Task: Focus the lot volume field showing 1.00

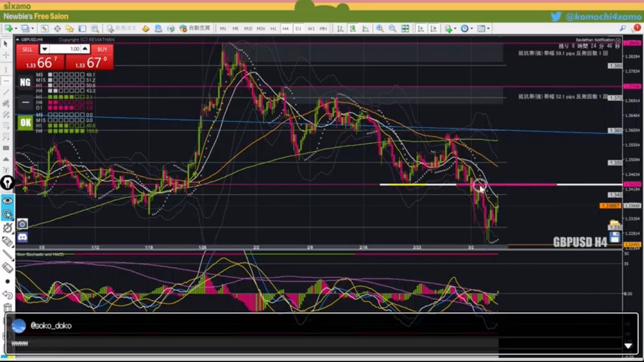Action: (65, 49)
